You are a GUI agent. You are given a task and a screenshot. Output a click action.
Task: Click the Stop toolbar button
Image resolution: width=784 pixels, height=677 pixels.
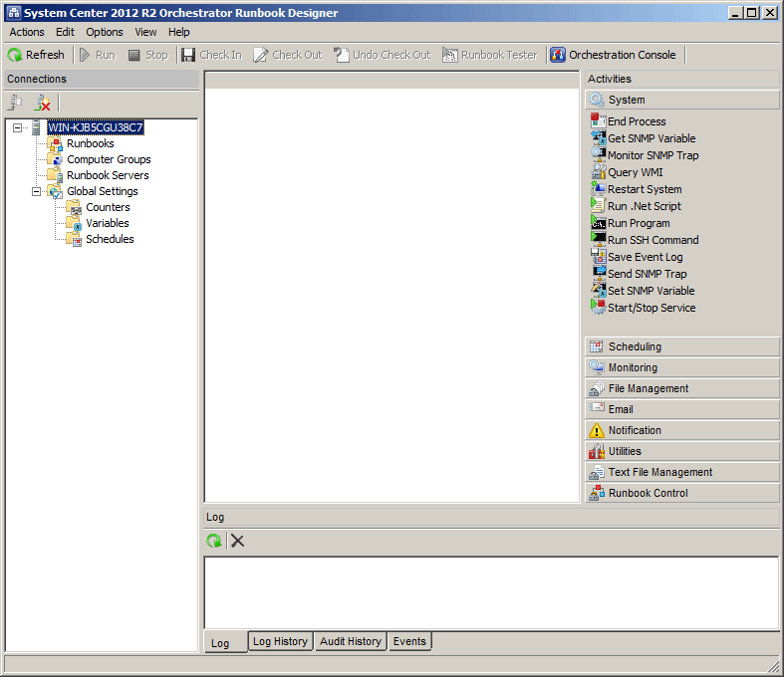[148, 55]
